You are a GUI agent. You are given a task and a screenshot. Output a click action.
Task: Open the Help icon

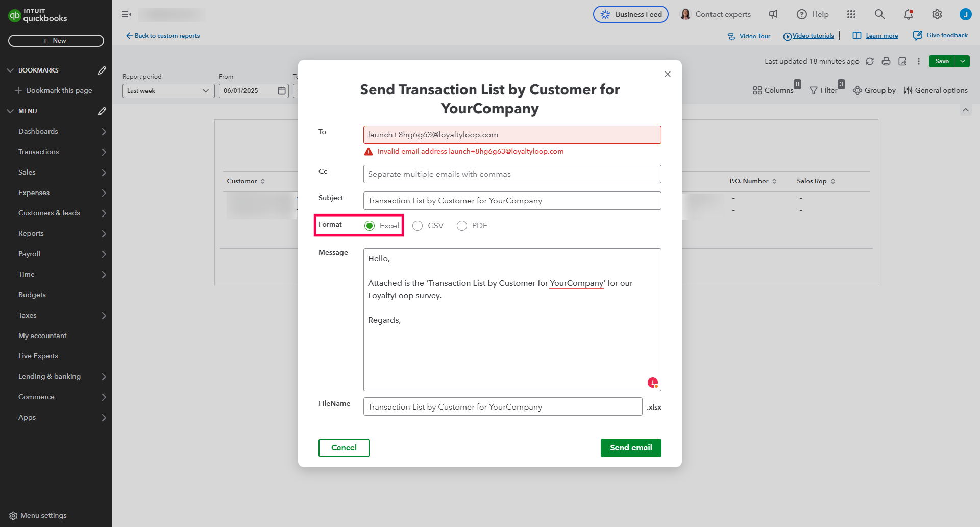coord(802,14)
